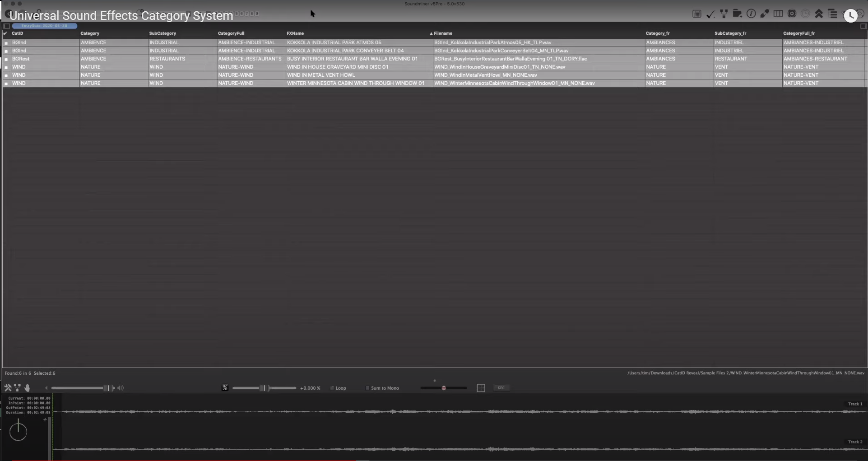
Task: Select the hand tool in player bar
Action: tap(27, 388)
